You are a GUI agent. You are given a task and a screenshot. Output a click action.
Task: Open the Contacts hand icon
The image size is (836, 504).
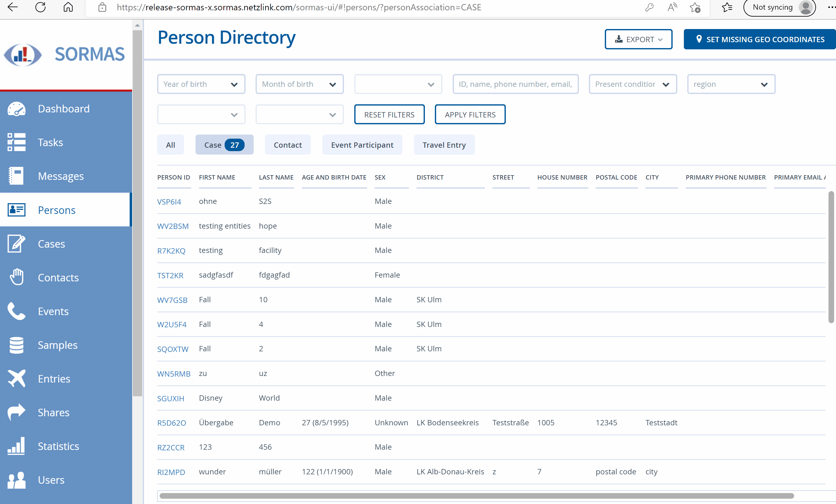pos(16,277)
